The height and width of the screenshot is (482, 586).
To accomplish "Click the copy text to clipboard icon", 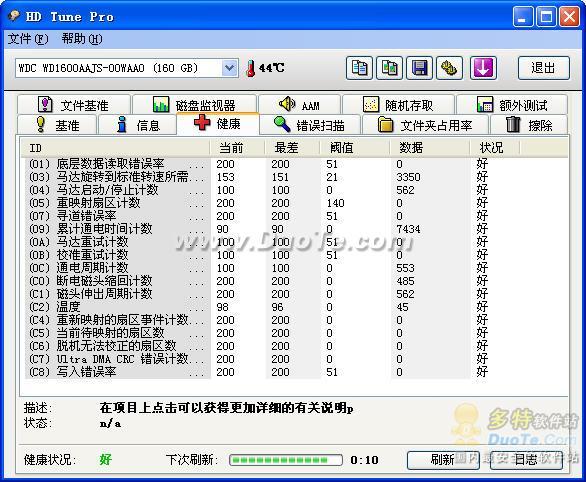I will tap(359, 68).
